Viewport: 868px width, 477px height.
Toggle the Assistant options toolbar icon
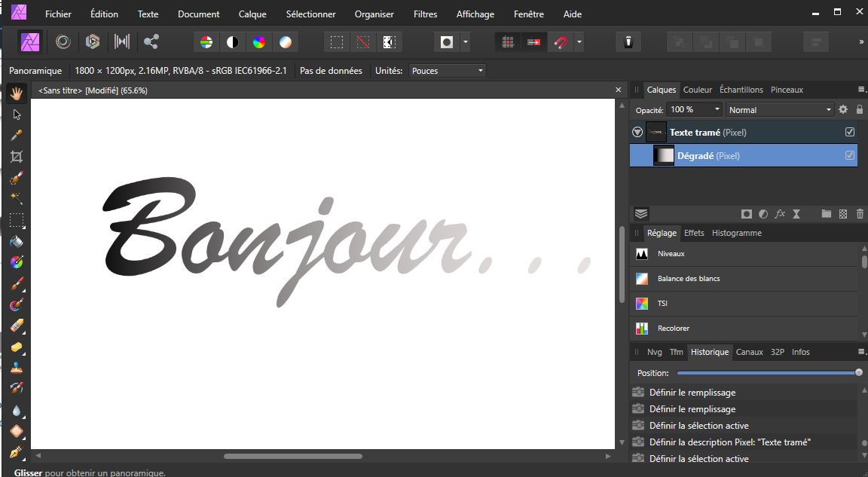pyautogui.click(x=628, y=43)
